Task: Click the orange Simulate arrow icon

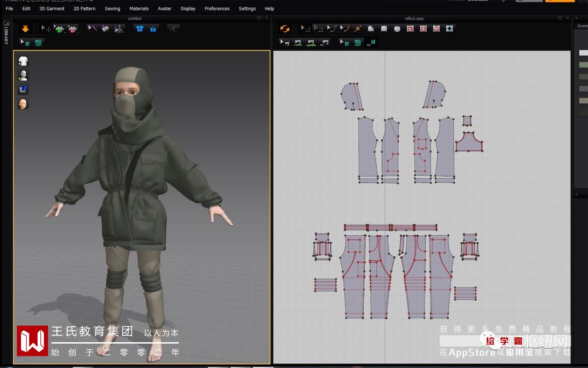Action: tap(25, 28)
